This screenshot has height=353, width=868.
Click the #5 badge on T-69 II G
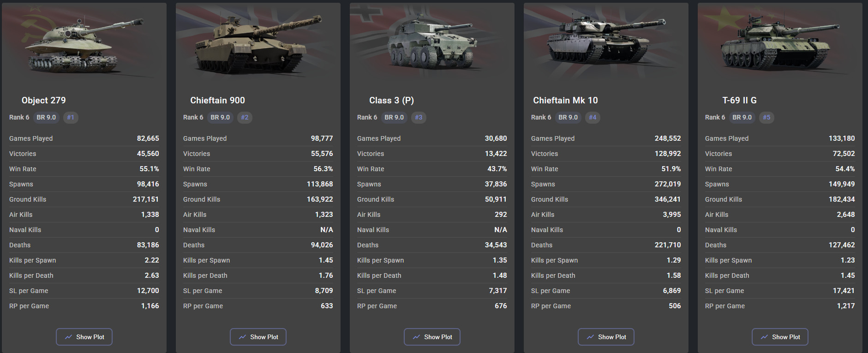coord(766,117)
